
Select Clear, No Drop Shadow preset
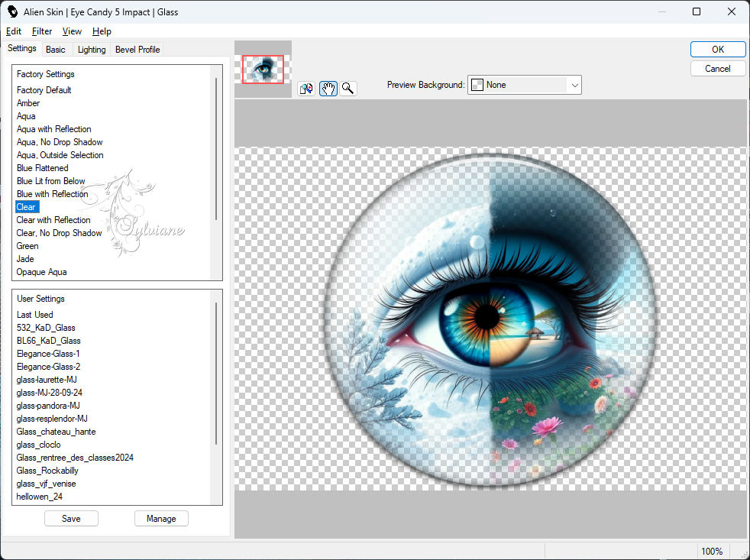click(x=59, y=232)
